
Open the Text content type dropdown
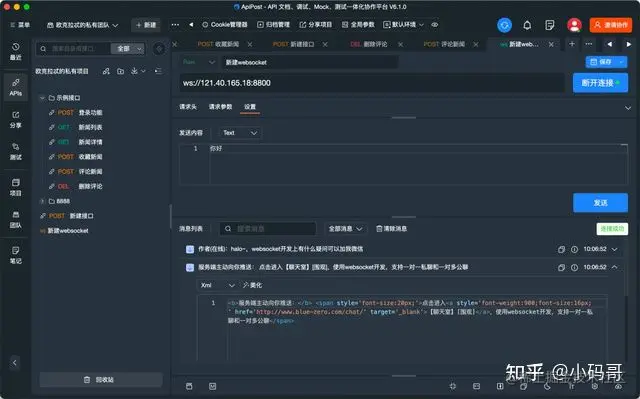[240, 133]
